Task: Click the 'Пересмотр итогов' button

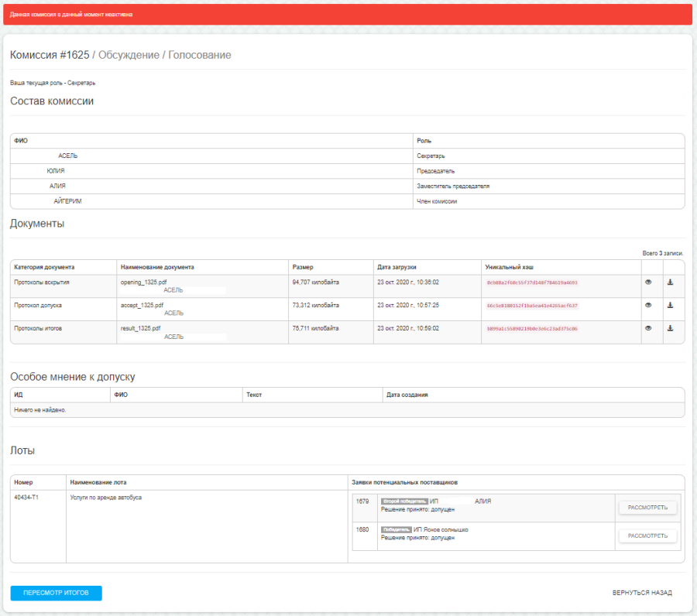Action: click(57, 593)
